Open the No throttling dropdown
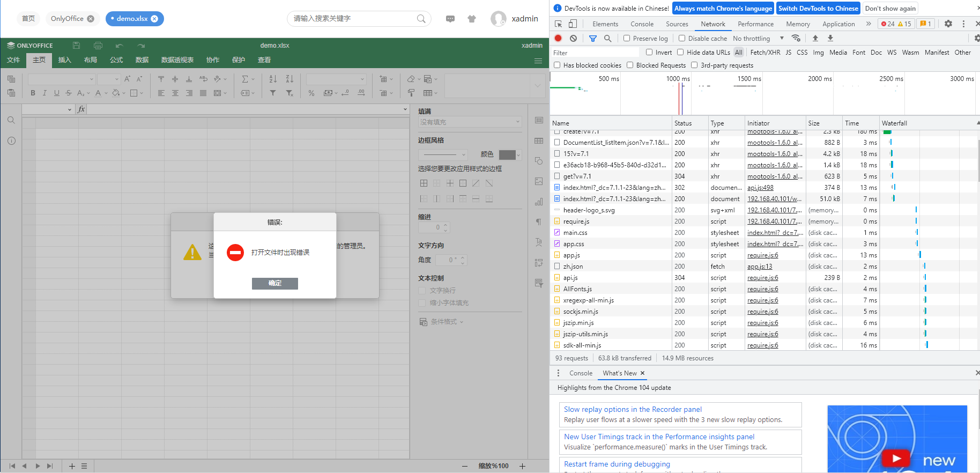Image resolution: width=980 pixels, height=473 pixels. pyautogui.click(x=758, y=38)
